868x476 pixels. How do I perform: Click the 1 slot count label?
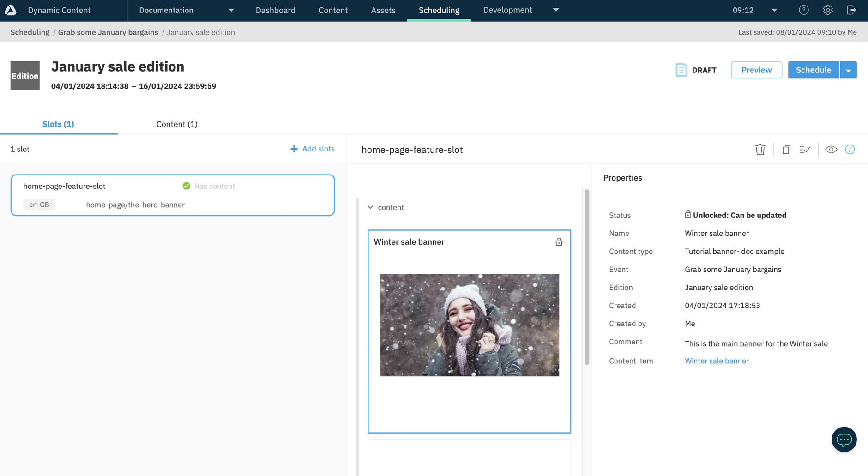tap(20, 149)
